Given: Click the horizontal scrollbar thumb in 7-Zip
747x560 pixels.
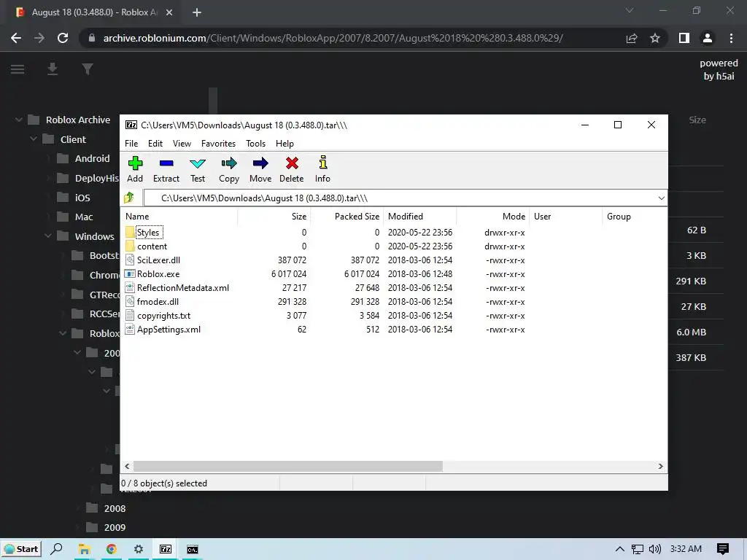Looking at the screenshot, I should (287, 466).
